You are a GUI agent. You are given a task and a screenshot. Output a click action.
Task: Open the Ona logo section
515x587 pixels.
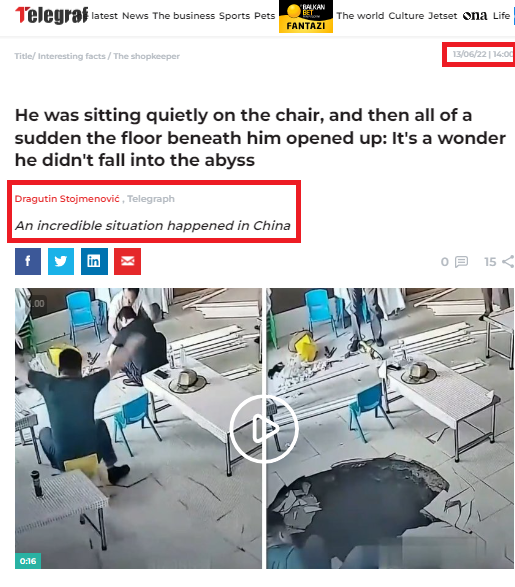click(475, 16)
